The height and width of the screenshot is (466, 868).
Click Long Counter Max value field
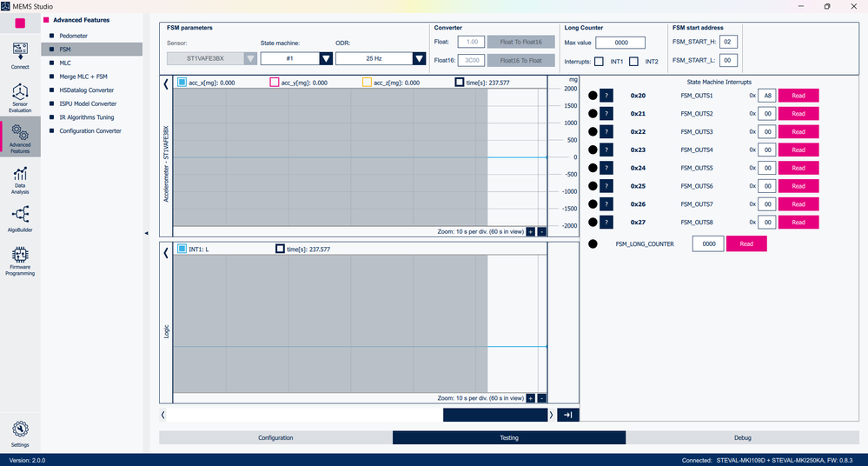tap(620, 43)
